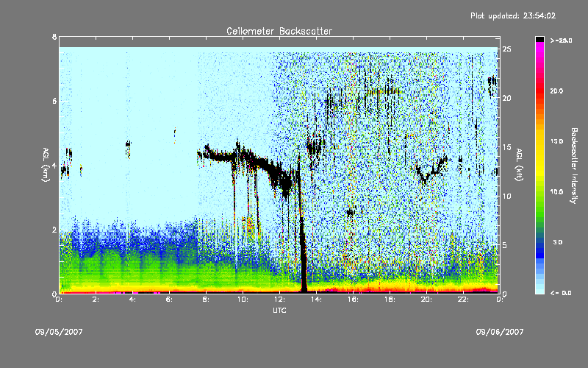
Task: Select the "20:" UTC time tick
Action: 426,300
